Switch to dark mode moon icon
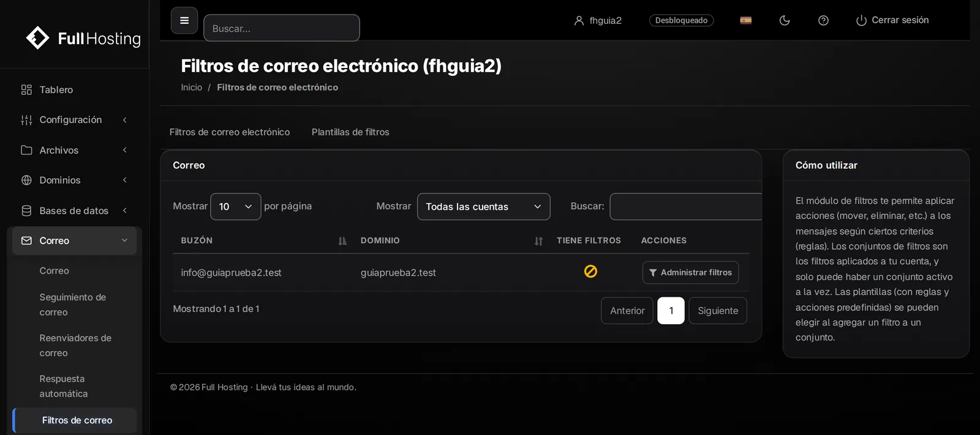Screen dimensions: 980x435 (x=785, y=21)
